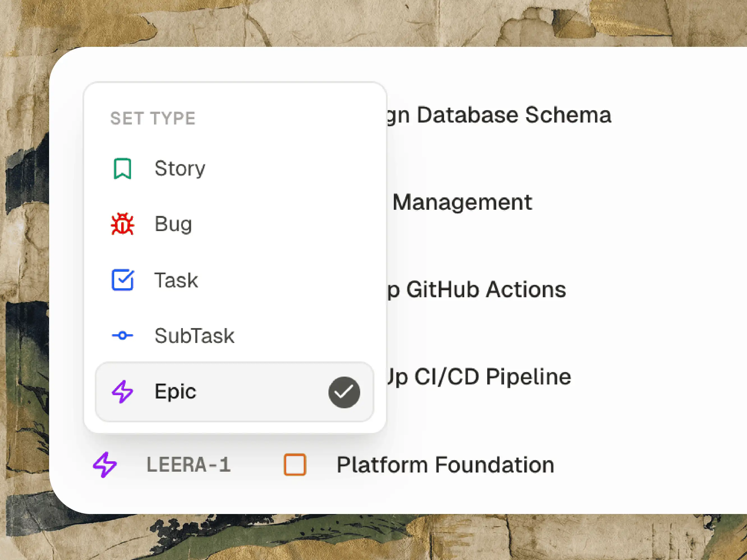This screenshot has width=747, height=560.
Task: Click the green Story bookmark icon
Action: tap(122, 169)
